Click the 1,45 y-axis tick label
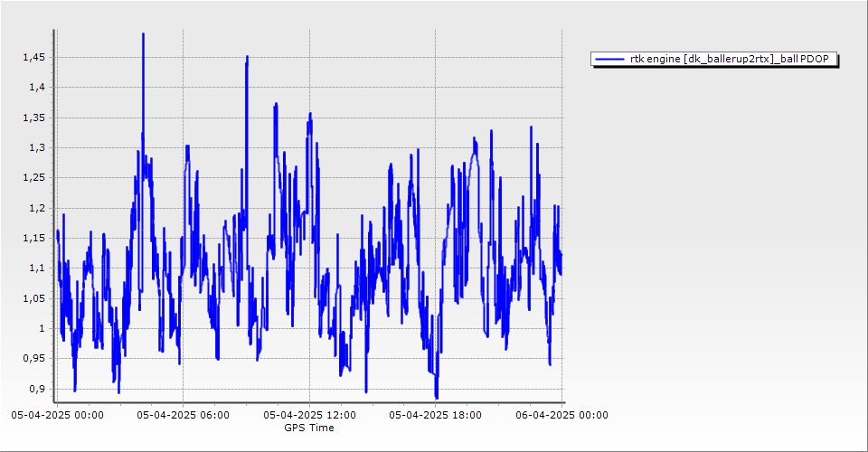This screenshot has width=868, height=452. pos(33,57)
